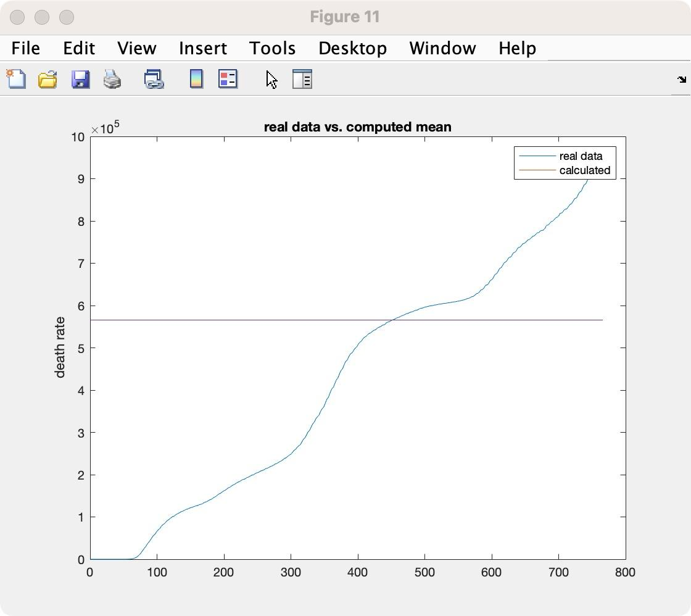The width and height of the screenshot is (691, 616).
Task: Open the Insert menu
Action: click(202, 48)
